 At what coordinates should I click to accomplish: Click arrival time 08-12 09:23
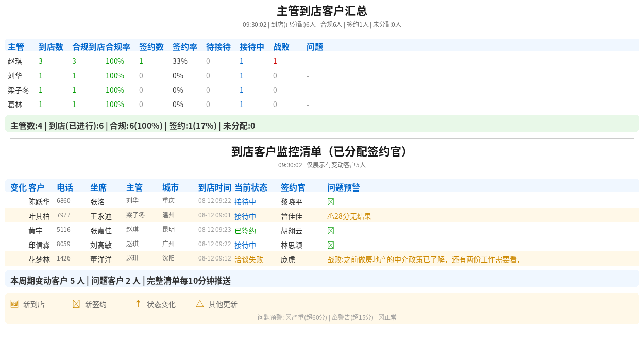click(215, 230)
